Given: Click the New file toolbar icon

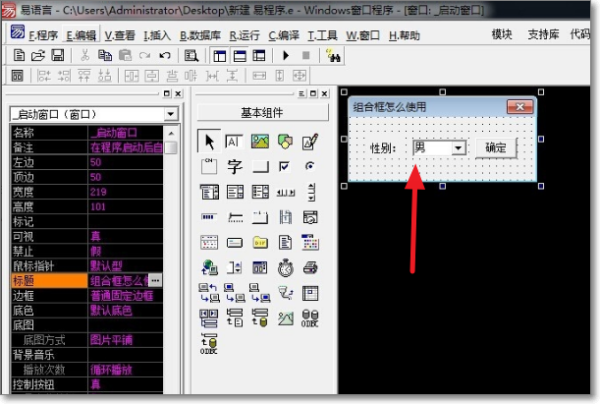Looking at the screenshot, I should pyautogui.click(x=19, y=56).
